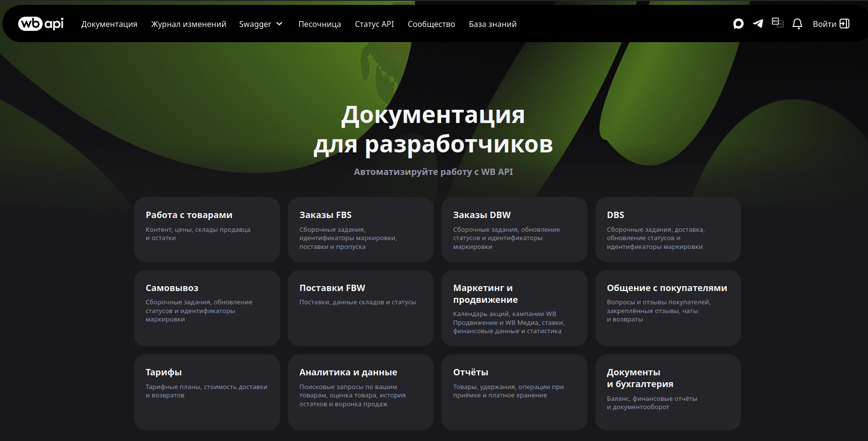Viewport: 868px width, 441px height.
Task: Click subtitle Автоматизируйте работу с WB API
Action: pyautogui.click(x=434, y=171)
